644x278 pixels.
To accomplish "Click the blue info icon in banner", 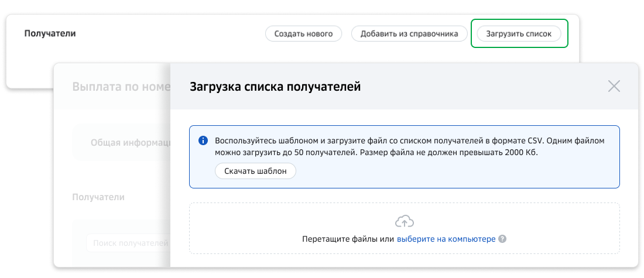I will point(203,141).
